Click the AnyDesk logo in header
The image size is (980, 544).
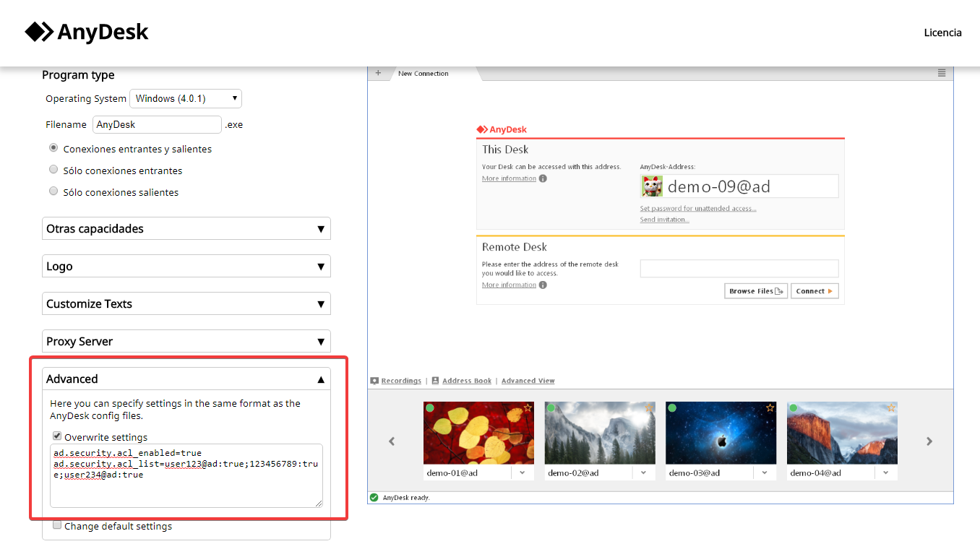87,32
